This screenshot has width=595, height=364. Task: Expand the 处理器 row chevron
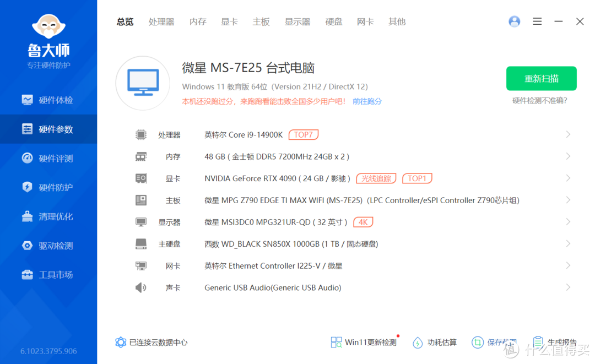(x=568, y=134)
